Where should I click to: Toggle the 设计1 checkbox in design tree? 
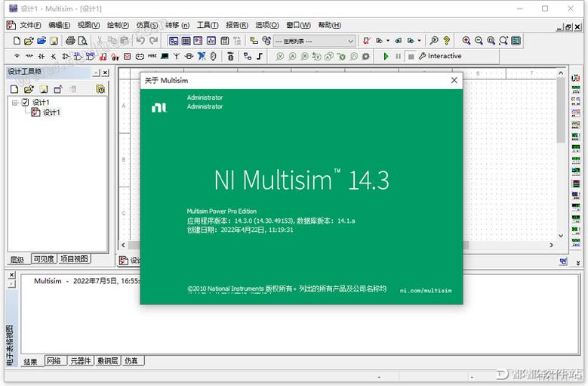click(x=25, y=102)
